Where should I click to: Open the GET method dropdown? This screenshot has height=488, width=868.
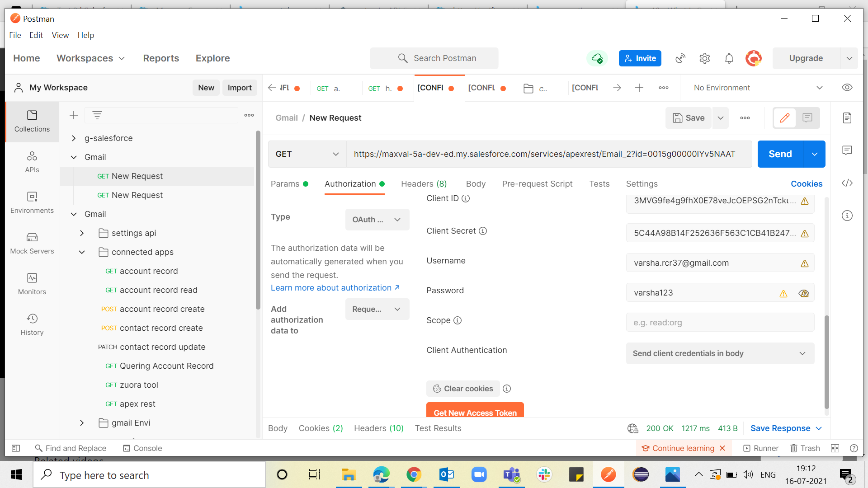coord(307,154)
